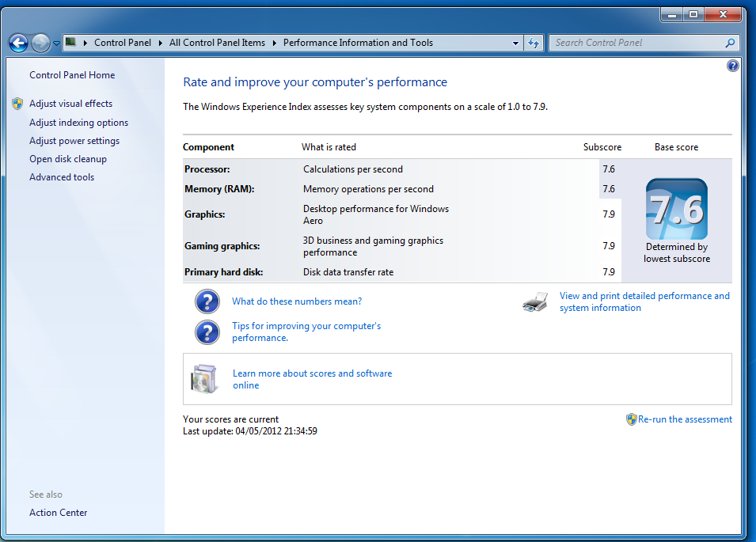Click Determined by lowest subscore text
The width and height of the screenshot is (756, 542).
tap(677, 252)
